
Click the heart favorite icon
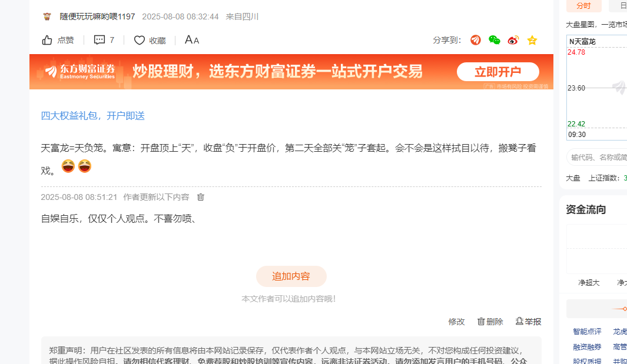coord(139,40)
